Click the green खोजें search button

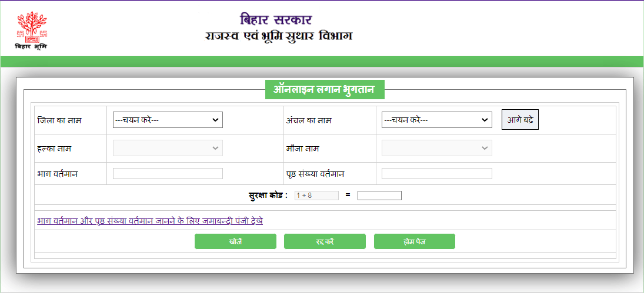[235, 241]
